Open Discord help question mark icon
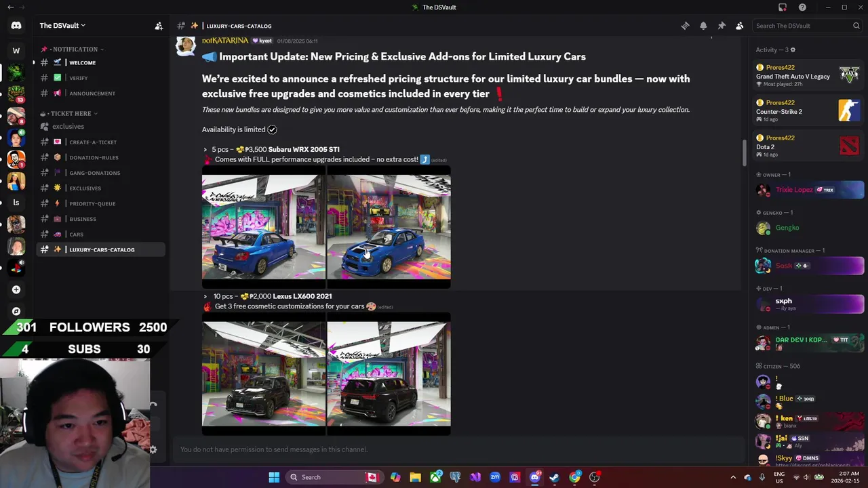Viewport: 868px width, 488px height. pyautogui.click(x=802, y=7)
